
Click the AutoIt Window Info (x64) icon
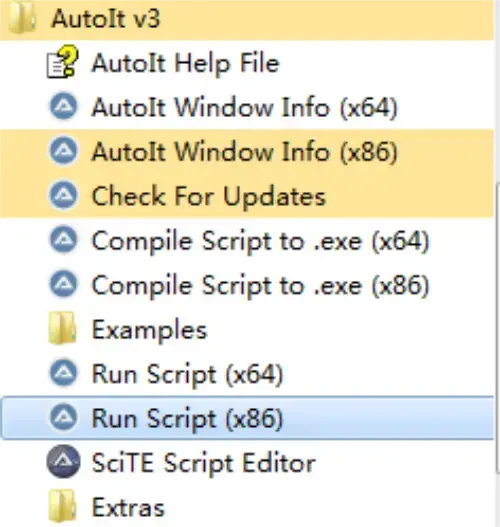coord(63,107)
